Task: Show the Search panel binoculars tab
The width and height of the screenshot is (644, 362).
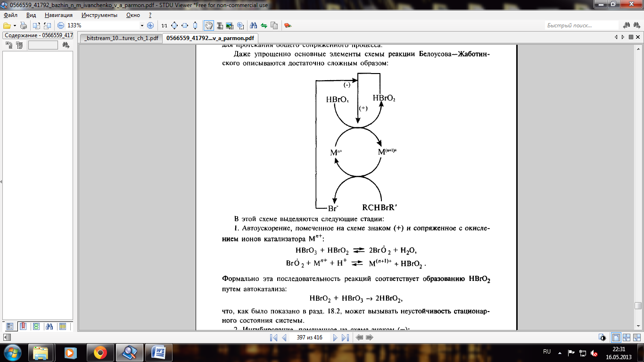Action: tap(49, 326)
